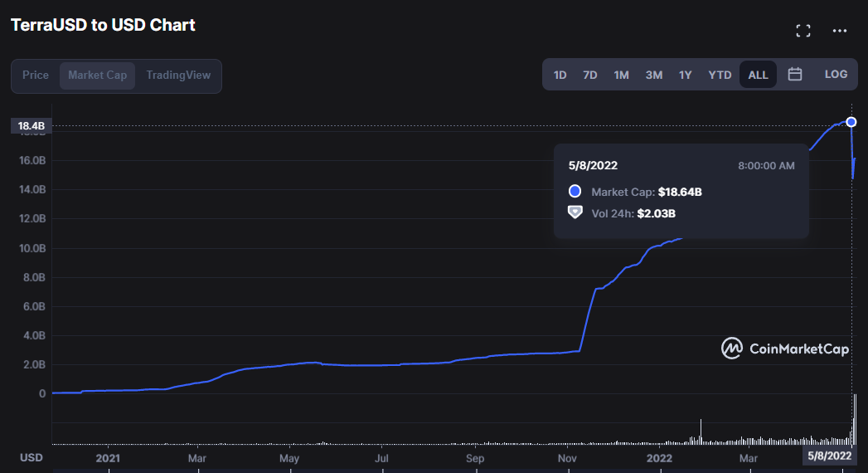Screen dimensions: 868x473
Task: Click the 18.4B value label on the axis
Action: (31, 126)
